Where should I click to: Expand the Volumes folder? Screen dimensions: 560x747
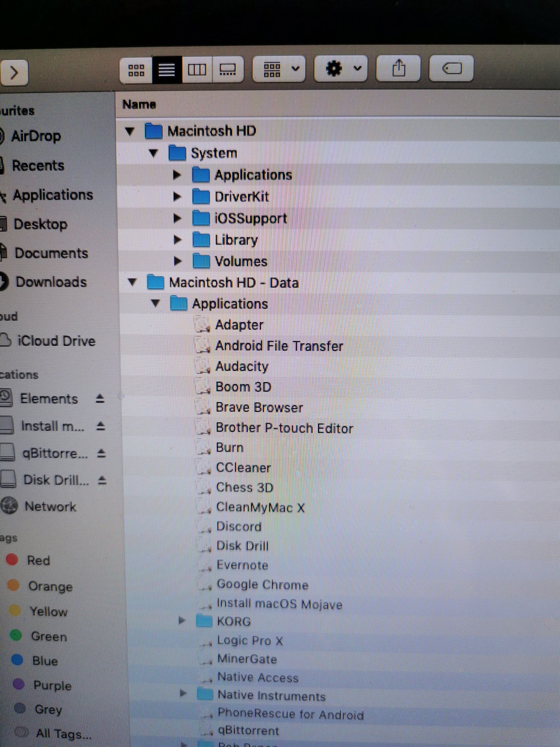[178, 261]
